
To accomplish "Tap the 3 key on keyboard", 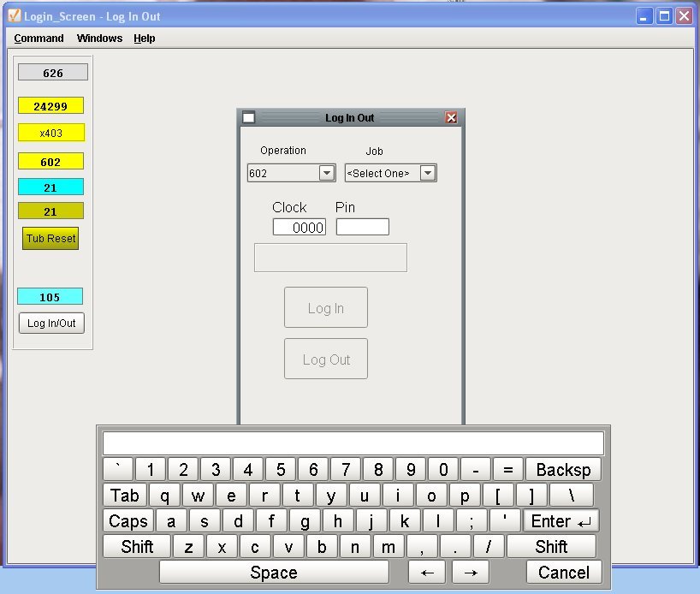I will coord(216,469).
